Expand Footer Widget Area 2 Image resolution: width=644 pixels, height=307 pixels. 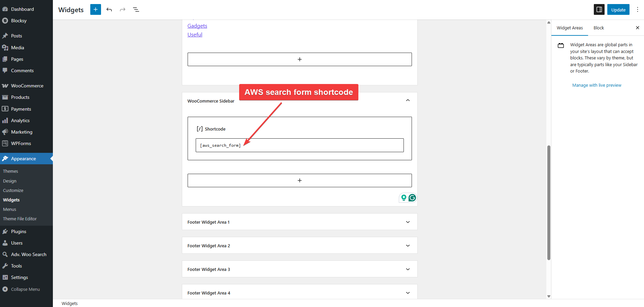pos(408,246)
